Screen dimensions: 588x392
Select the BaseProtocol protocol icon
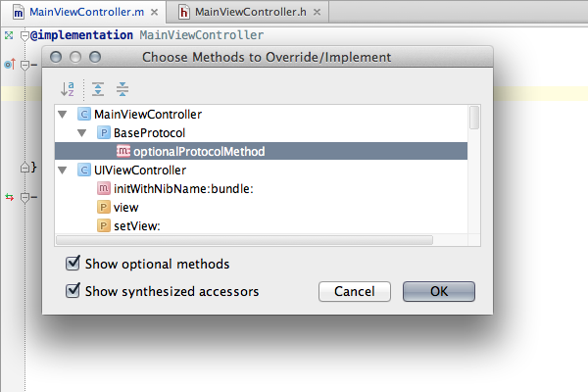click(x=104, y=133)
